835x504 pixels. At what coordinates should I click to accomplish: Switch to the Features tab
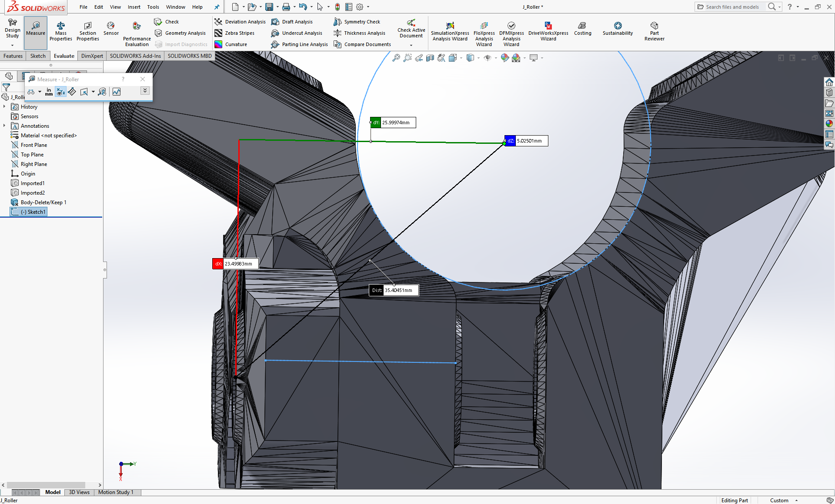click(x=13, y=56)
